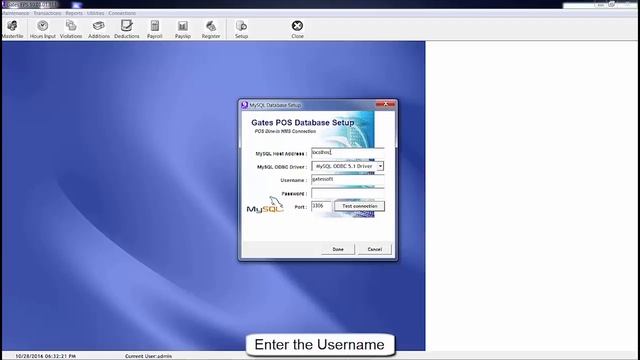Open the Register toolbar icon

coord(211,29)
